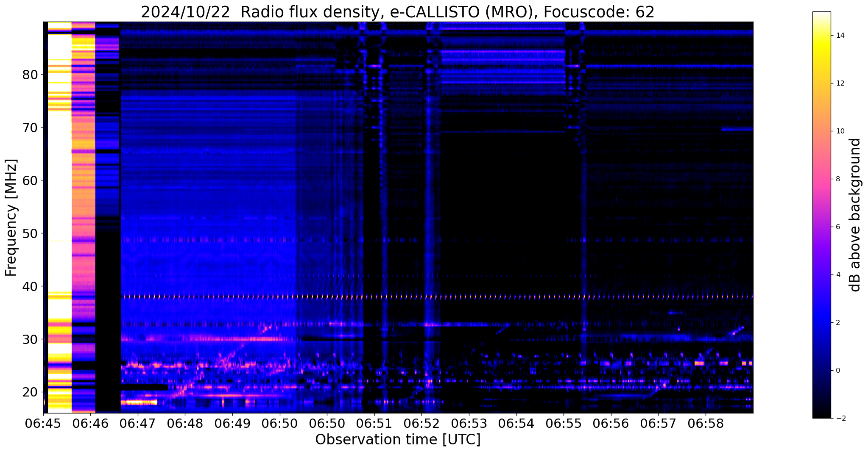The image size is (868, 452).
Task: Click the 06:53 time tick label
Action: [x=469, y=422]
